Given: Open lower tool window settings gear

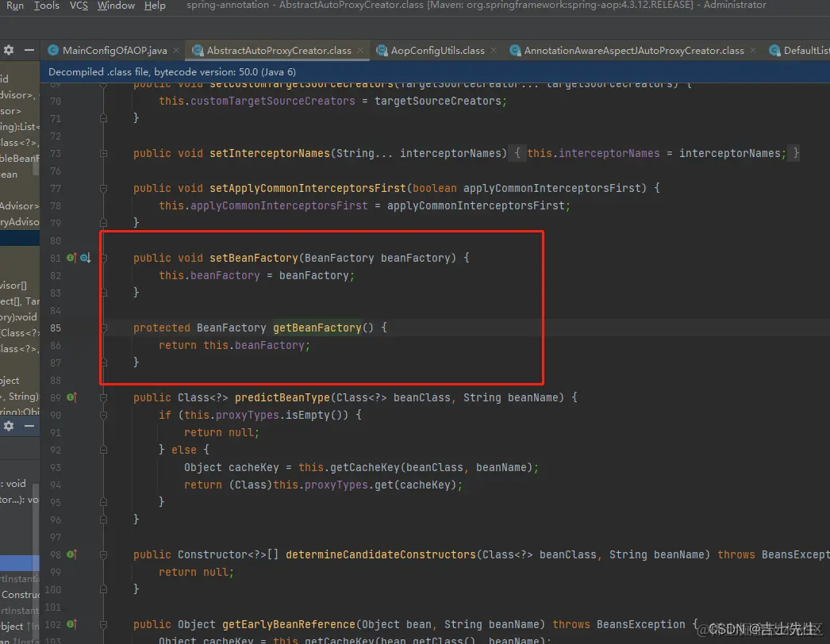Looking at the screenshot, I should (9, 426).
